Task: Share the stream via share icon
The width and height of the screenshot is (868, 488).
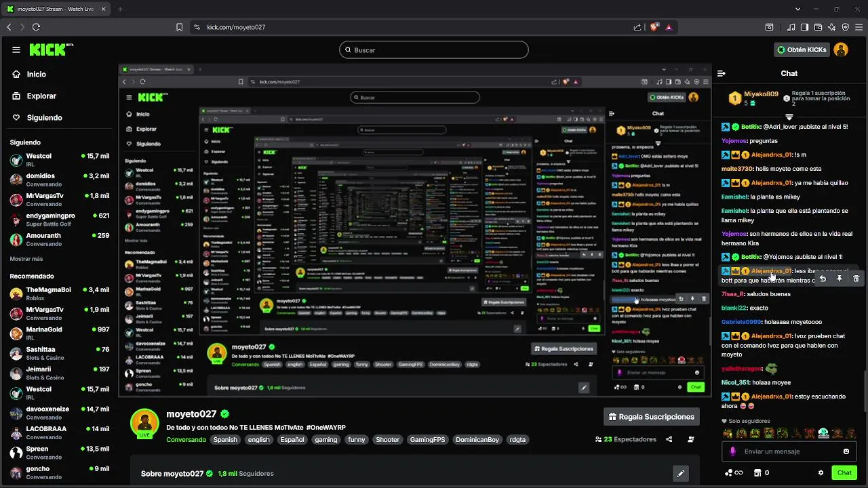Action: tap(669, 439)
